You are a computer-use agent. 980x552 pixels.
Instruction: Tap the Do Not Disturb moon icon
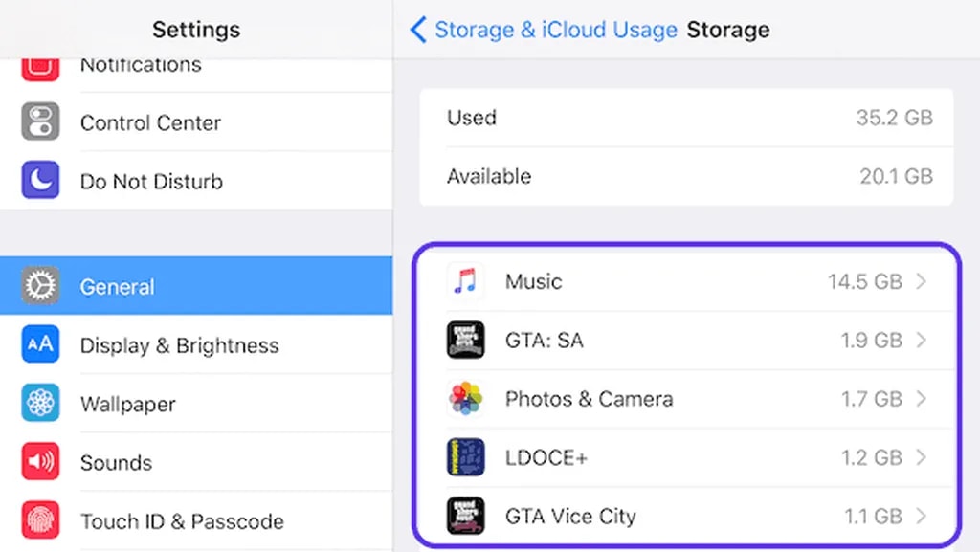click(x=40, y=181)
